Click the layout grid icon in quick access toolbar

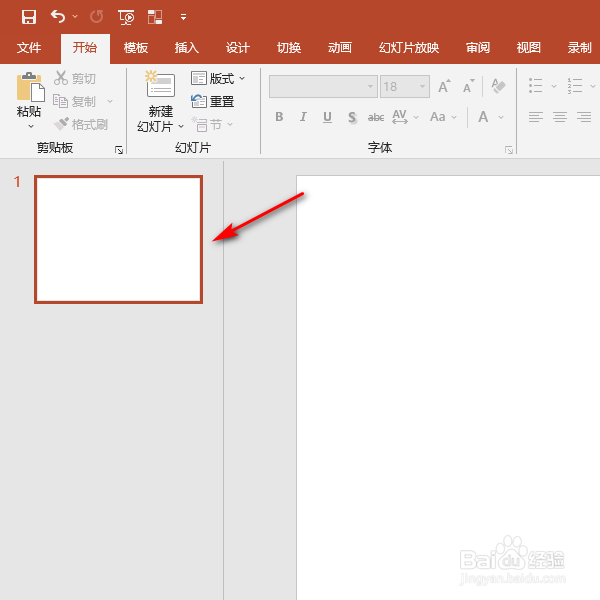(155, 17)
